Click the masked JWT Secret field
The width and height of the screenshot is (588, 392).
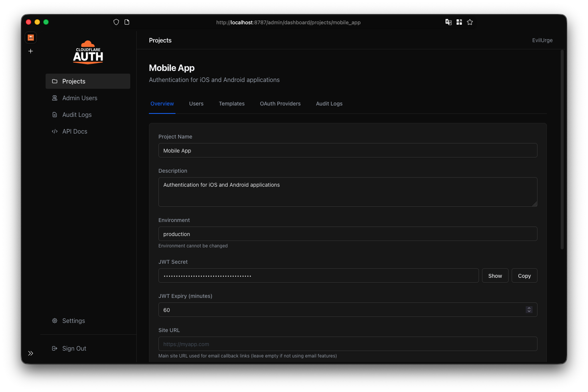[x=319, y=276]
